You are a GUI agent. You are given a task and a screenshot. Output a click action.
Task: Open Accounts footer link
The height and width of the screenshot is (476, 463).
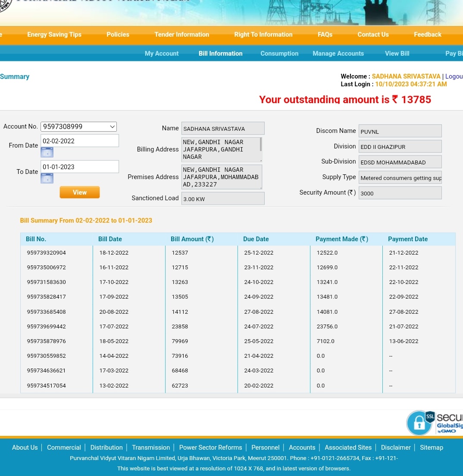[x=302, y=448]
